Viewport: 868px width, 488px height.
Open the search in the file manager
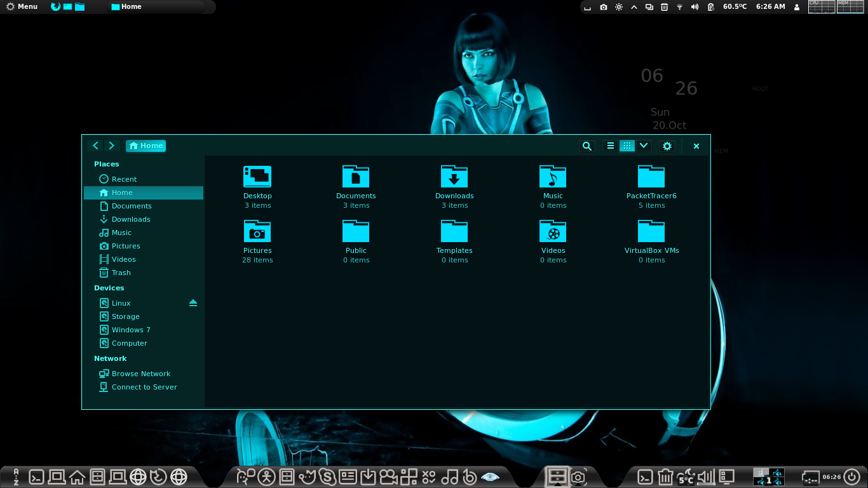pos(587,146)
